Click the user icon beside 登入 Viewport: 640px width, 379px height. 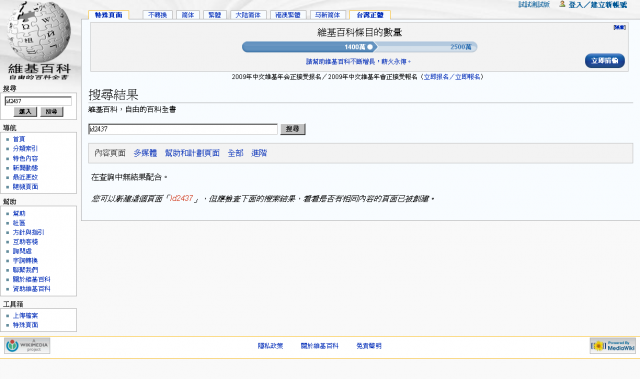pos(562,4)
